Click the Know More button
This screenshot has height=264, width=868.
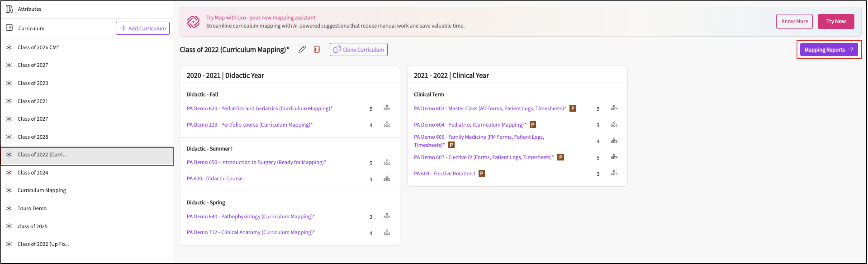(x=794, y=21)
